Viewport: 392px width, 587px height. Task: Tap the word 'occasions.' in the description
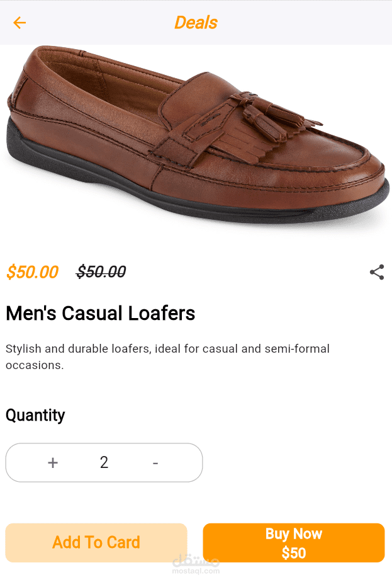coord(35,365)
